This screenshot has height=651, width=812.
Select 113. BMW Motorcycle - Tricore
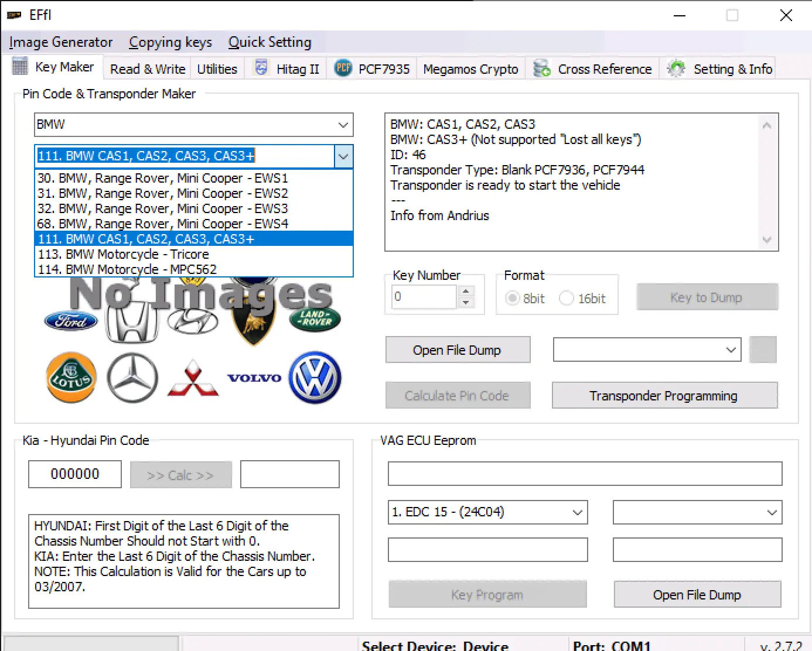tap(194, 254)
